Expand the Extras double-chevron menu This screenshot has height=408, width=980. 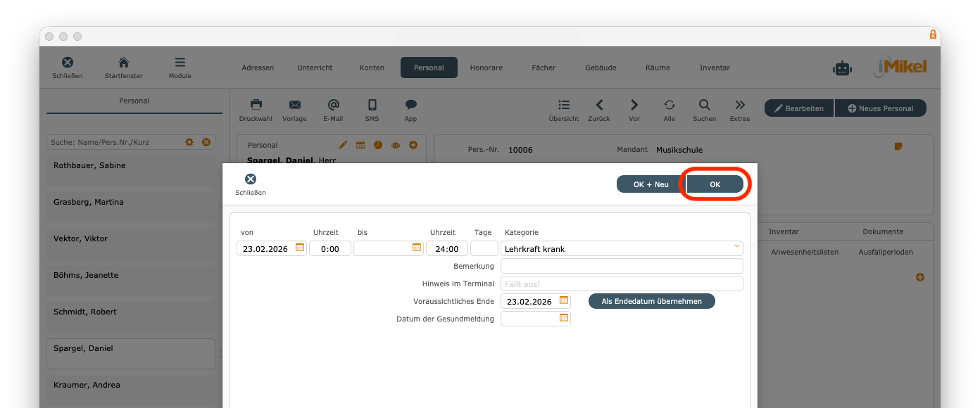[x=739, y=105]
